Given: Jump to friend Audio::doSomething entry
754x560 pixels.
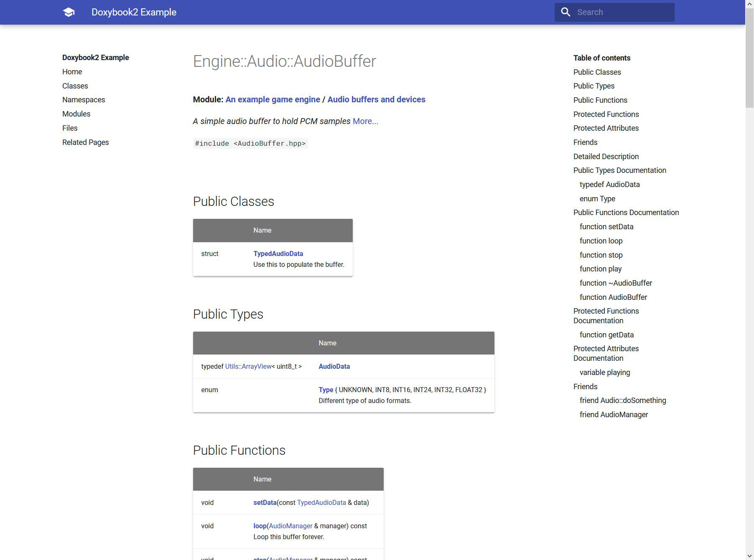Looking at the screenshot, I should coord(623,400).
